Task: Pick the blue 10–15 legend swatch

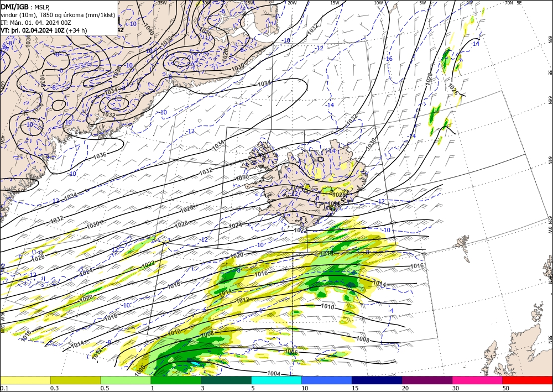Action: pos(327,380)
